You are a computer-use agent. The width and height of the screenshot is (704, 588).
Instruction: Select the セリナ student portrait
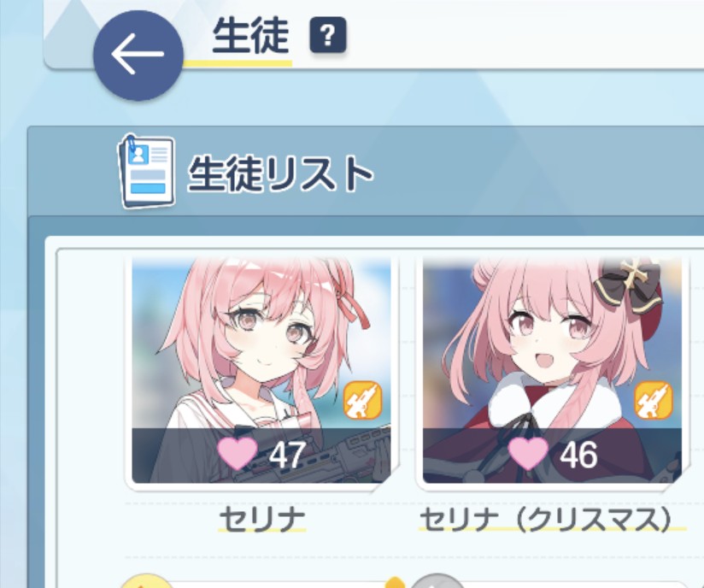[261, 370]
